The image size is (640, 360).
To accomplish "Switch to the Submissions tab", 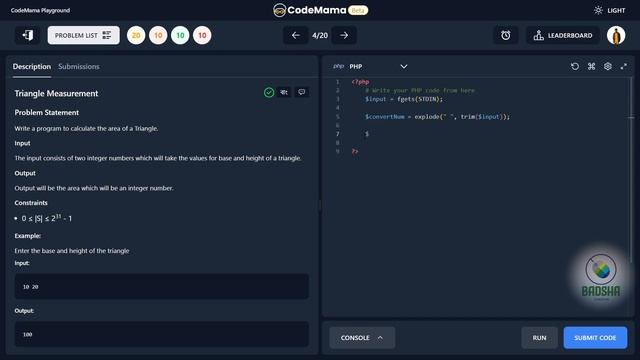I will coord(79,67).
